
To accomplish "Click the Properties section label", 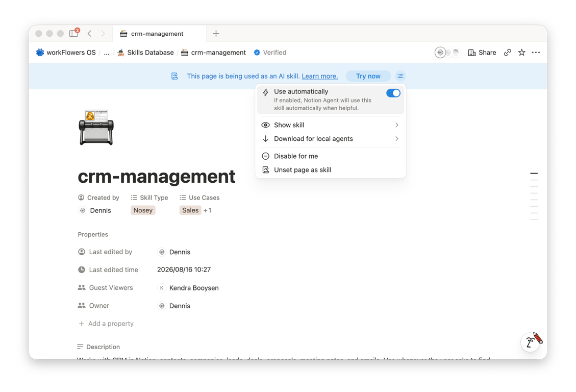I will 93,234.
